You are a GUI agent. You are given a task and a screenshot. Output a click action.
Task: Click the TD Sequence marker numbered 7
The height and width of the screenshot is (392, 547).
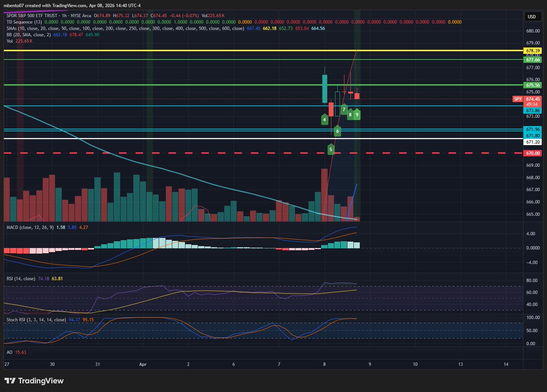(344, 109)
